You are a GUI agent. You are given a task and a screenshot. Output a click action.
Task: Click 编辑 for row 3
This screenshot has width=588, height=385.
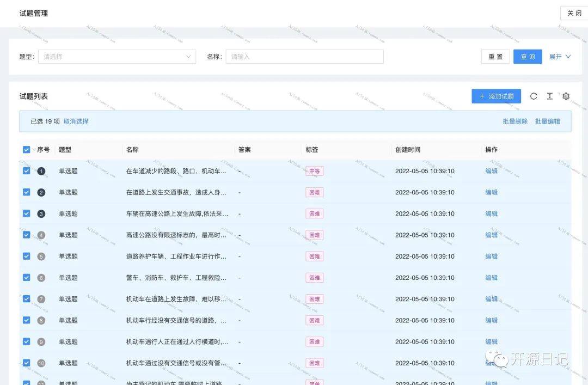pyautogui.click(x=491, y=214)
